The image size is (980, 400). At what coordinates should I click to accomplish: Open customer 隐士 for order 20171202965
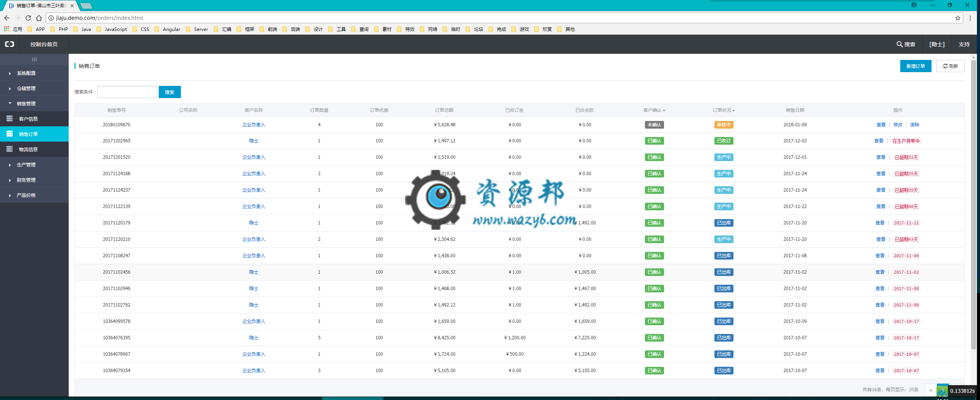coord(253,141)
